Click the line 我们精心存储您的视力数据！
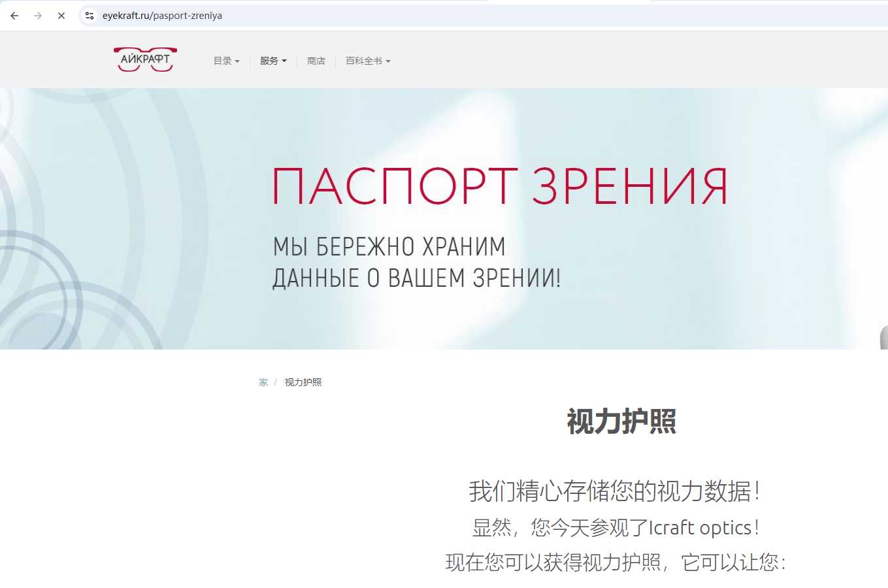 615,491
